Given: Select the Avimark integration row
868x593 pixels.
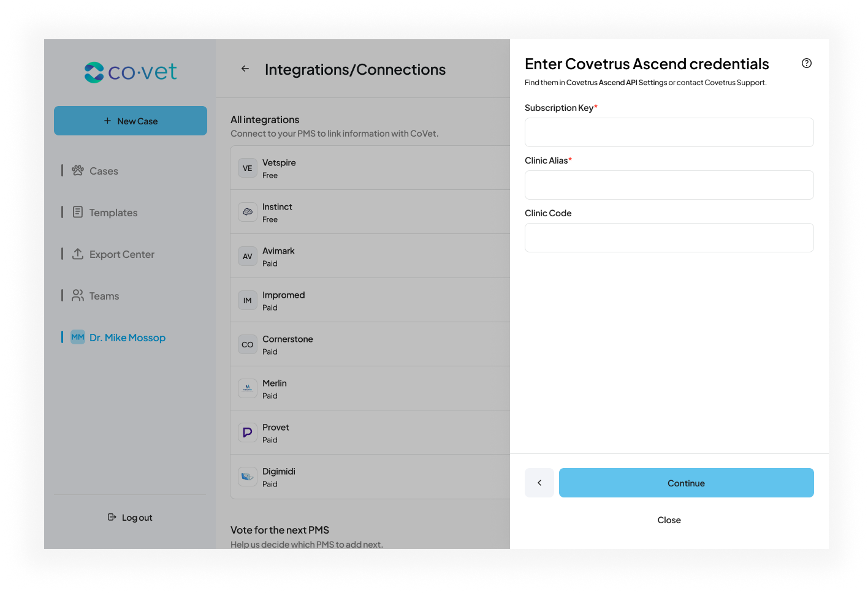Looking at the screenshot, I should [x=370, y=256].
